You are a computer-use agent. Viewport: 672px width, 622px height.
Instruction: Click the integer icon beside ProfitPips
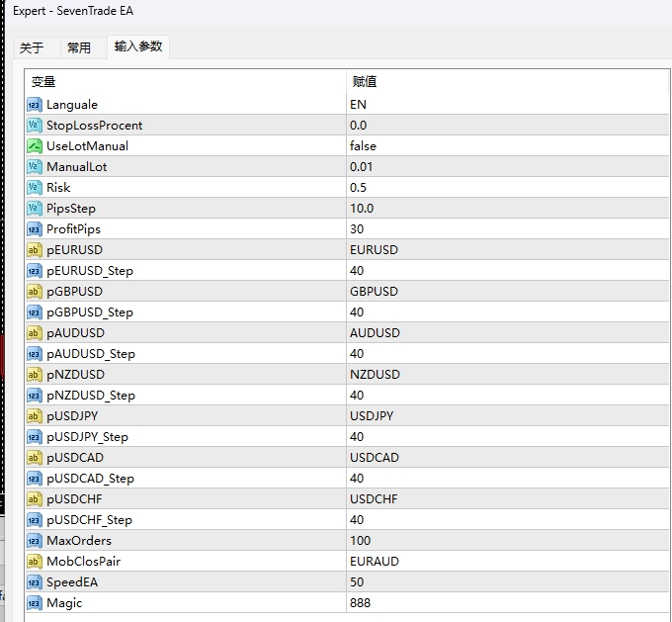(x=35, y=229)
